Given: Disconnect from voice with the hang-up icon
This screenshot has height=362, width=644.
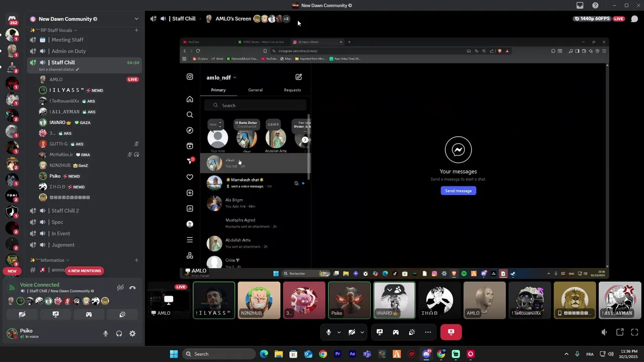Looking at the screenshot, I should tap(132, 288).
